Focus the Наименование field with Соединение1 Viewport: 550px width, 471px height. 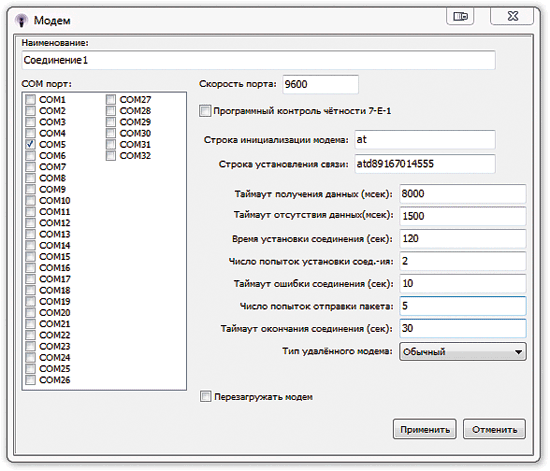click(259, 60)
